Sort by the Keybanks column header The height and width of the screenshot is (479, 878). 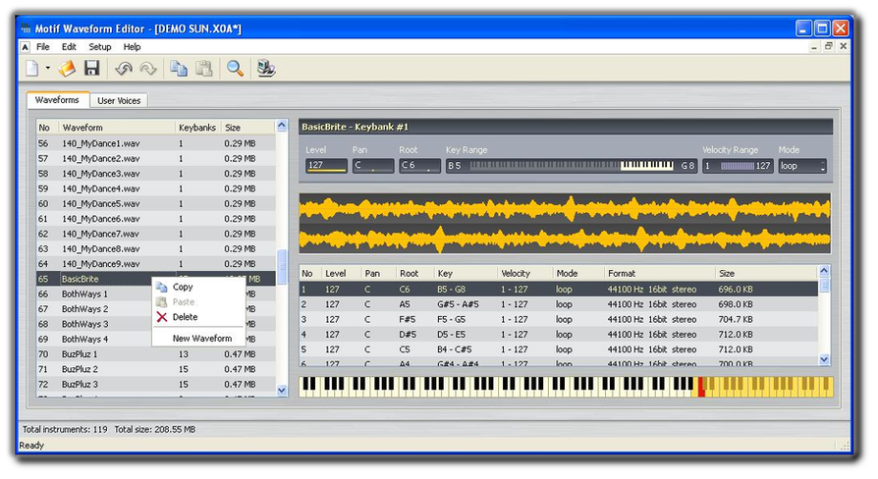[x=197, y=128]
